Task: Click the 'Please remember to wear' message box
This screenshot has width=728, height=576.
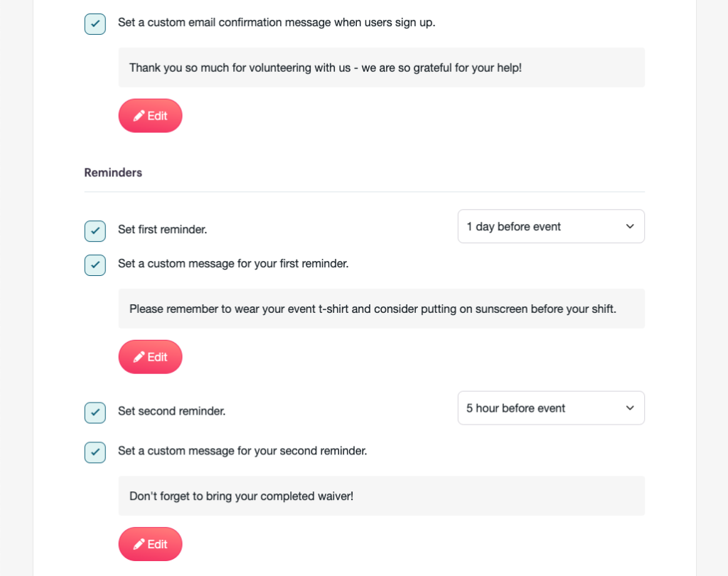Action: pos(381,309)
